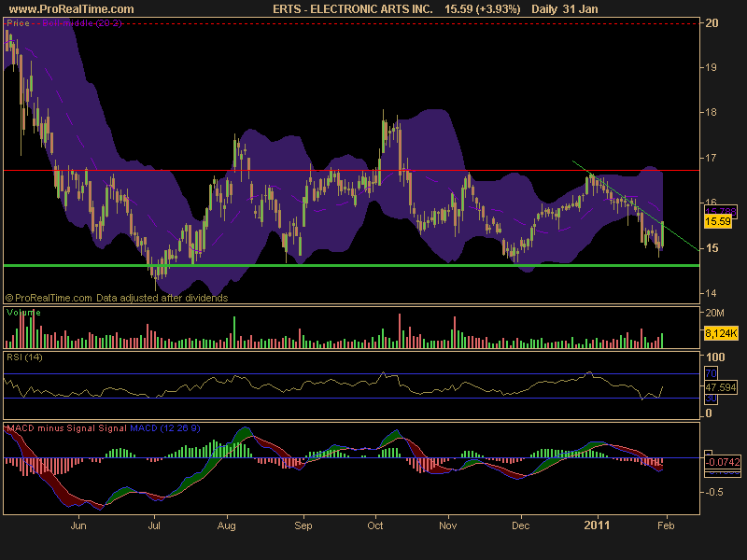Image resolution: width=747 pixels, height=560 pixels.
Task: Click the 19 price axis label
Action: tap(712, 67)
